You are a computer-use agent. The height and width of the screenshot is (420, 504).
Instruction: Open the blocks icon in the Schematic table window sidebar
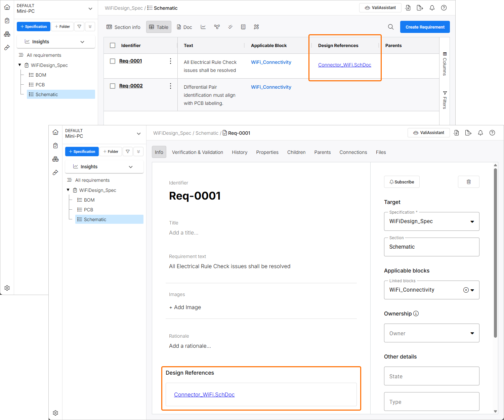7,34
